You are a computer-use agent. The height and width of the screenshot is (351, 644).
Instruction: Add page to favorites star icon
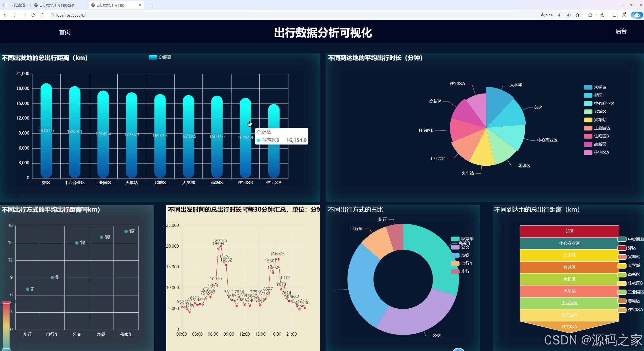pos(578,15)
